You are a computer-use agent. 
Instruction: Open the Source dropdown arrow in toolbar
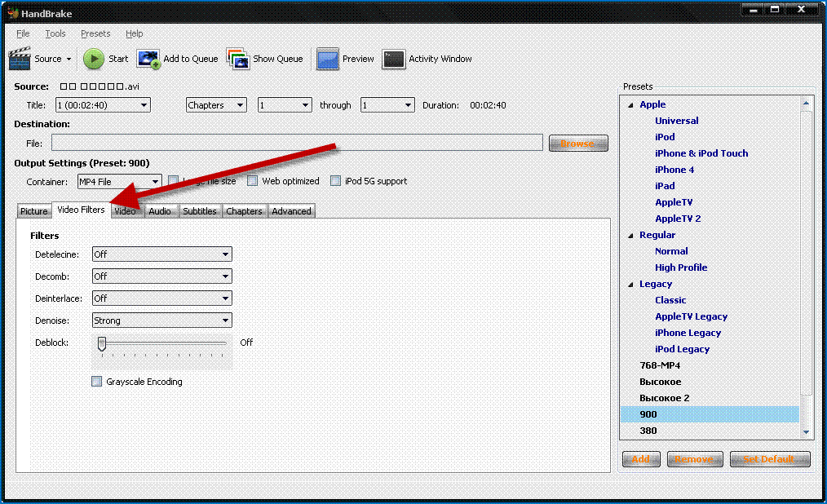click(x=69, y=59)
